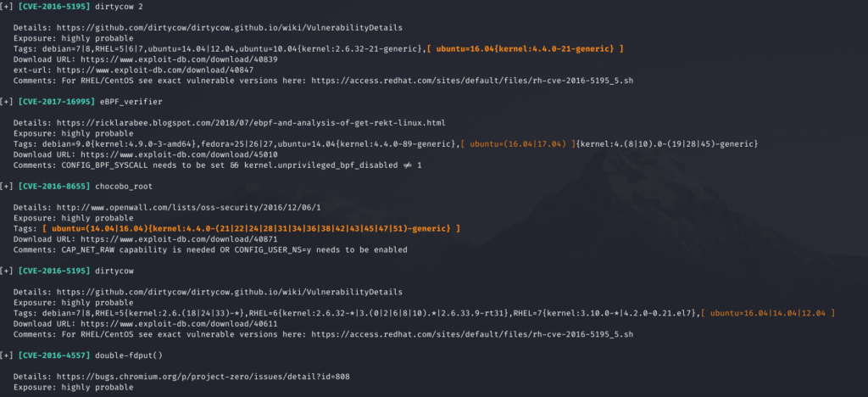Open the dirtycow 2 VulnerabilityDetails GitHub link
The height and width of the screenshot is (397, 868).
click(229, 28)
